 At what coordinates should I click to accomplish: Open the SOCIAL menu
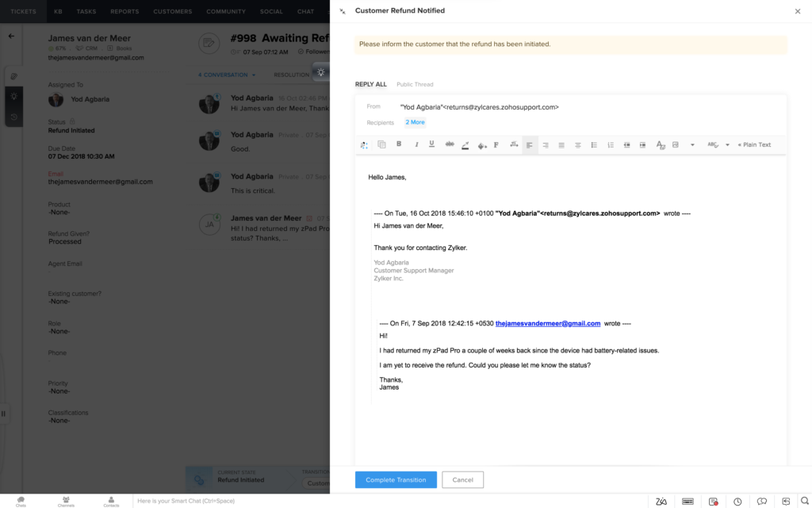271,11
